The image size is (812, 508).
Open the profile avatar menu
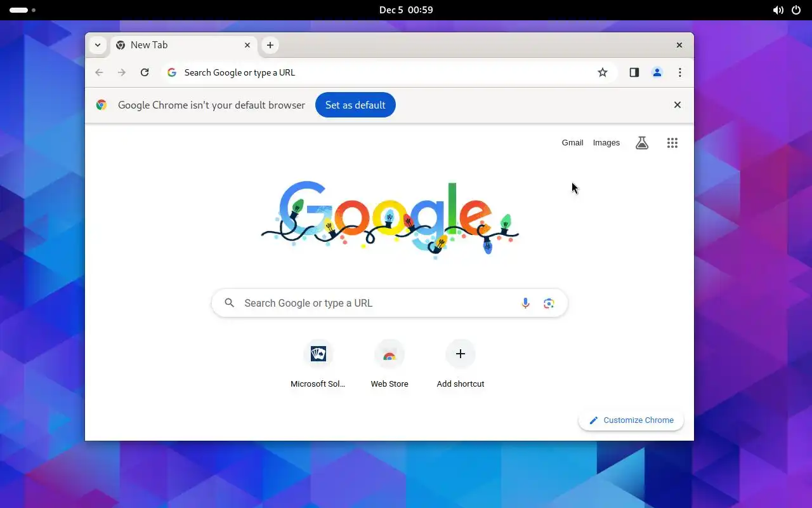[x=657, y=72]
